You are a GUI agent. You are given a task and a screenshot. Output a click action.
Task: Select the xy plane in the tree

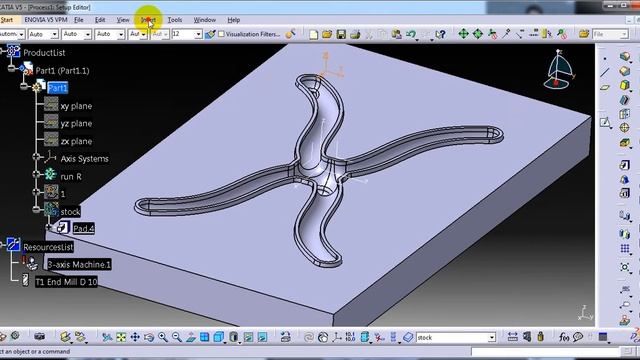pos(76,106)
